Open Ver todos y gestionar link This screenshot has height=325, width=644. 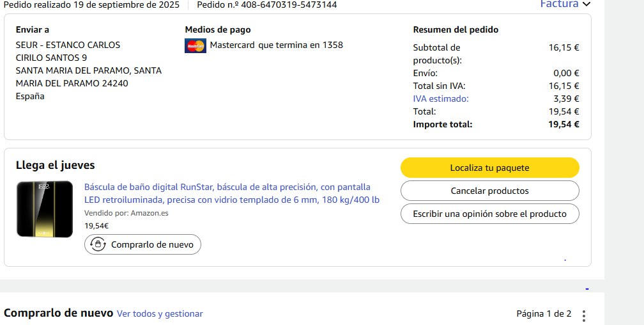(160, 314)
